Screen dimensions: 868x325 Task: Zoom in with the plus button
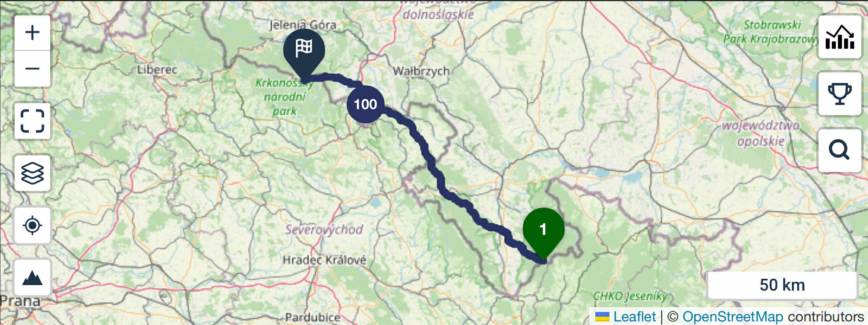[32, 33]
